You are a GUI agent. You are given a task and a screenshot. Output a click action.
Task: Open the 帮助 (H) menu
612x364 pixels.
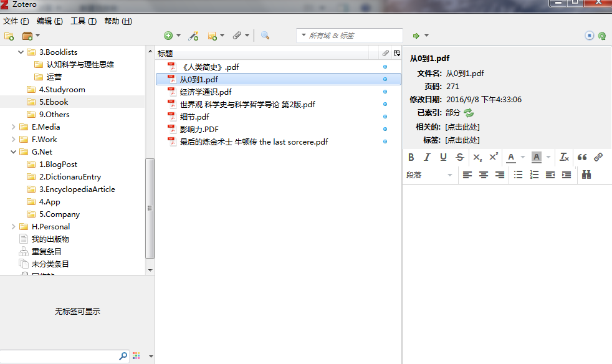118,21
